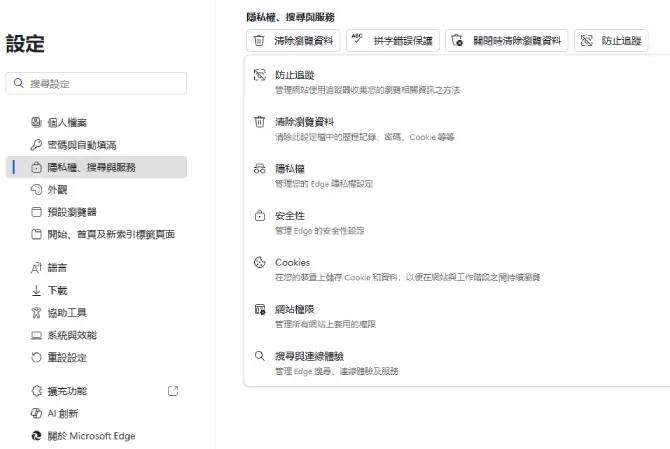Viewport: 670px width, 449px height.
Task: Open 個人檔案 in the sidebar
Action: coord(67,122)
